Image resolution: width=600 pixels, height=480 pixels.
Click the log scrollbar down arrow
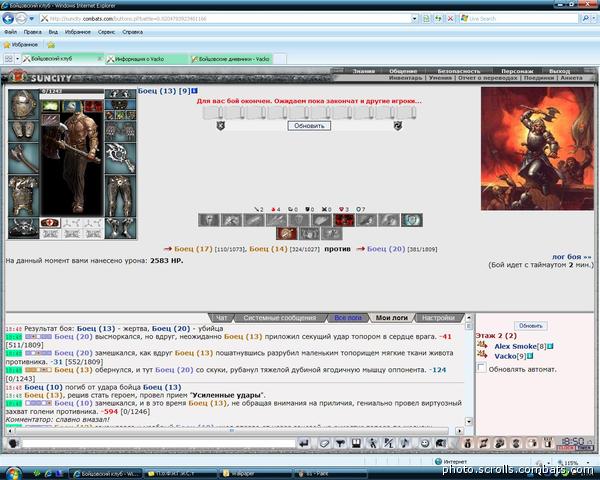coord(470,421)
